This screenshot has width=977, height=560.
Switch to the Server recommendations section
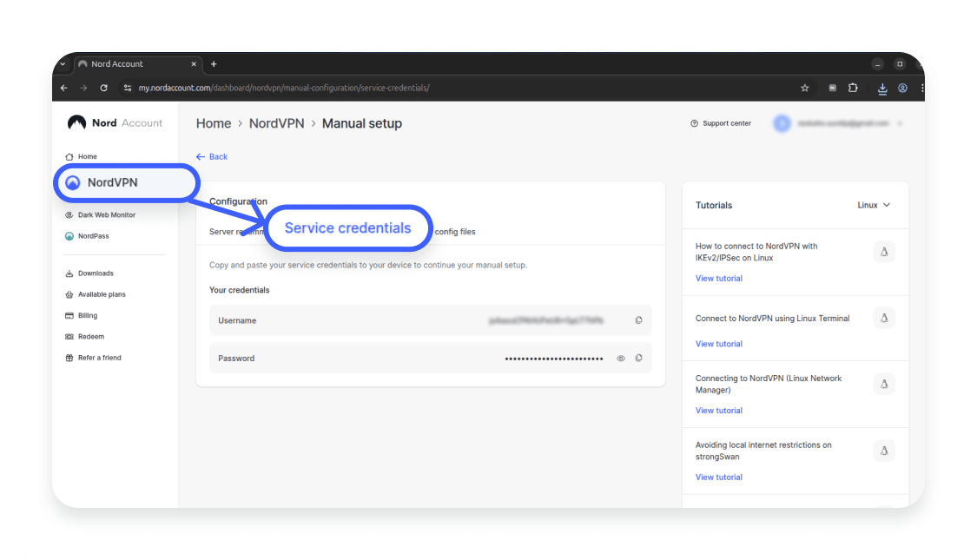click(228, 231)
